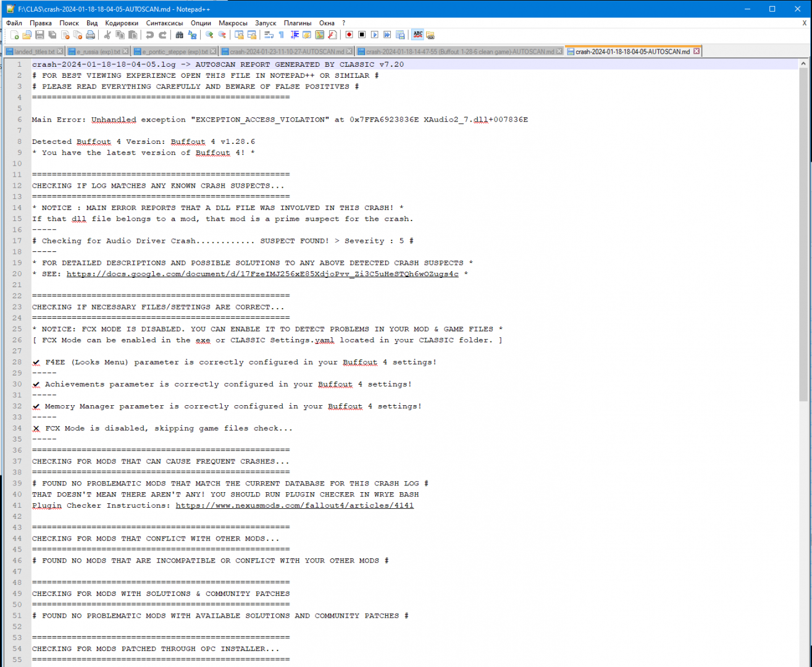Click the Zoom in magnifier icon
Image resolution: width=812 pixels, height=667 pixels.
point(209,35)
